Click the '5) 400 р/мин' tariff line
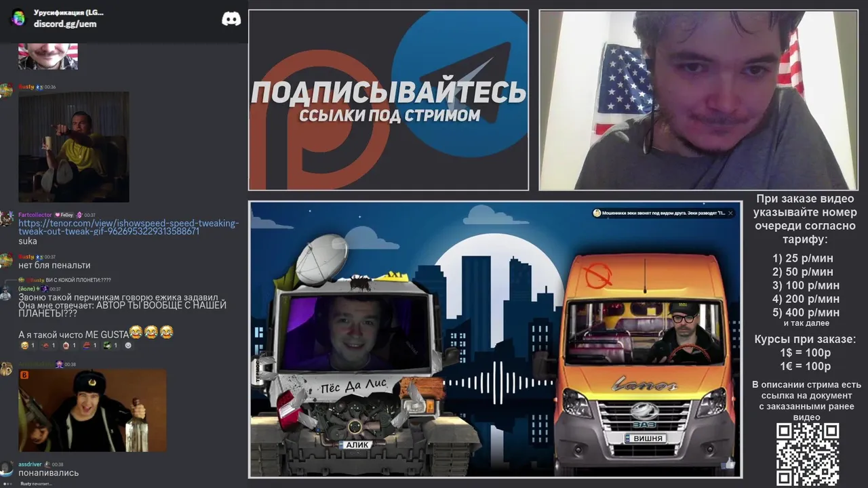The image size is (868, 488). point(806,312)
